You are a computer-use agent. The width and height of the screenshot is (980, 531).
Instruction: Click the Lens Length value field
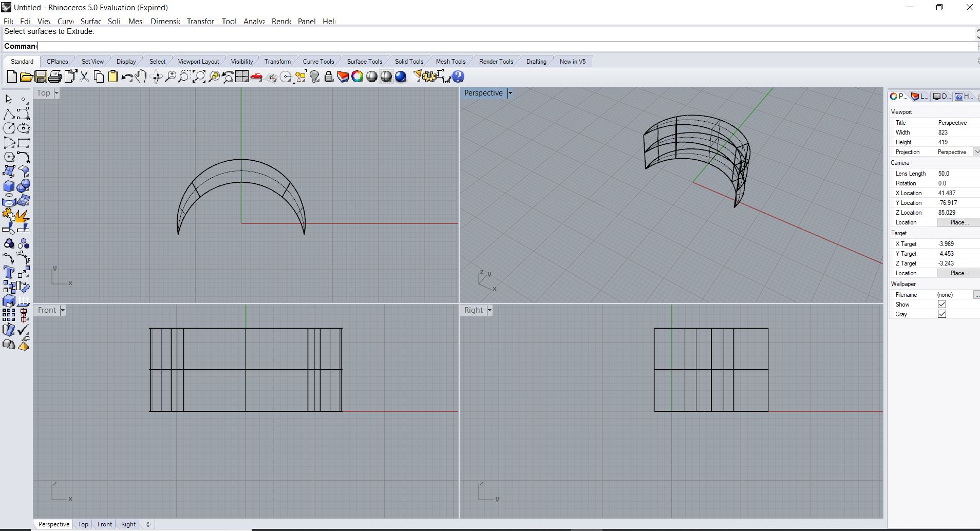[956, 174]
